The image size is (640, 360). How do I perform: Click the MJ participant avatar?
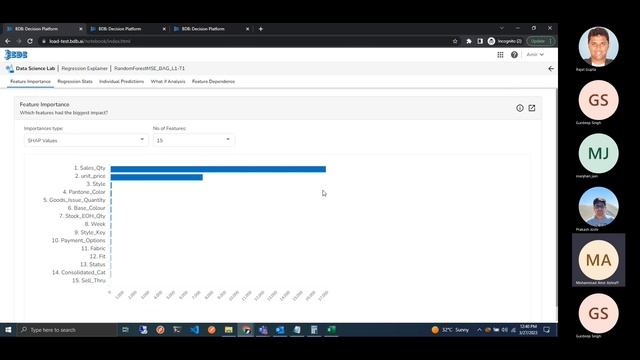click(598, 153)
